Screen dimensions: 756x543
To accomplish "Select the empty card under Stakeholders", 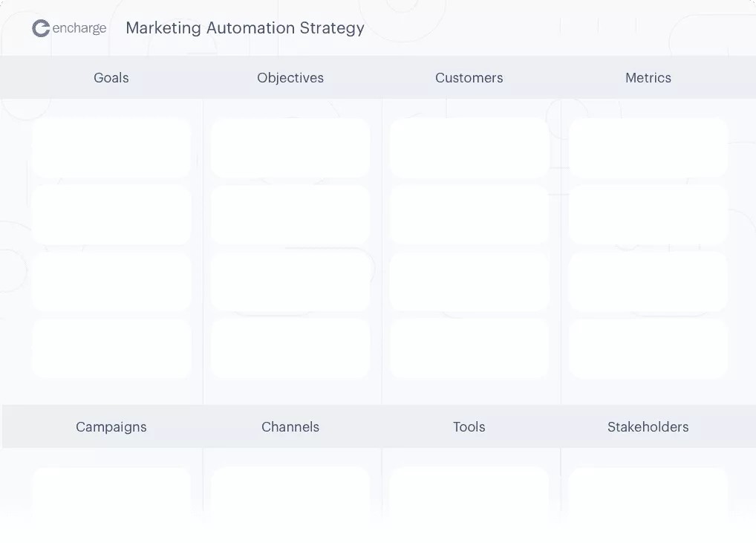I will click(x=648, y=490).
